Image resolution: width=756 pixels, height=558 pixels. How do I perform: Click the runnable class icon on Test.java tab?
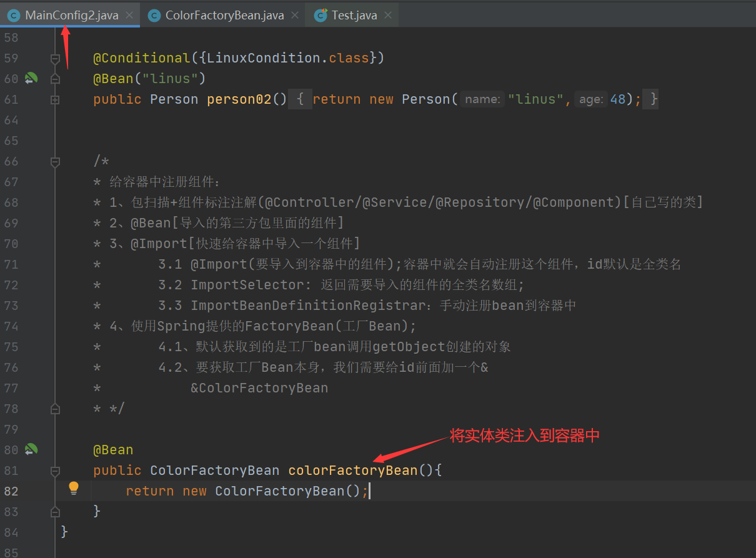tap(321, 16)
